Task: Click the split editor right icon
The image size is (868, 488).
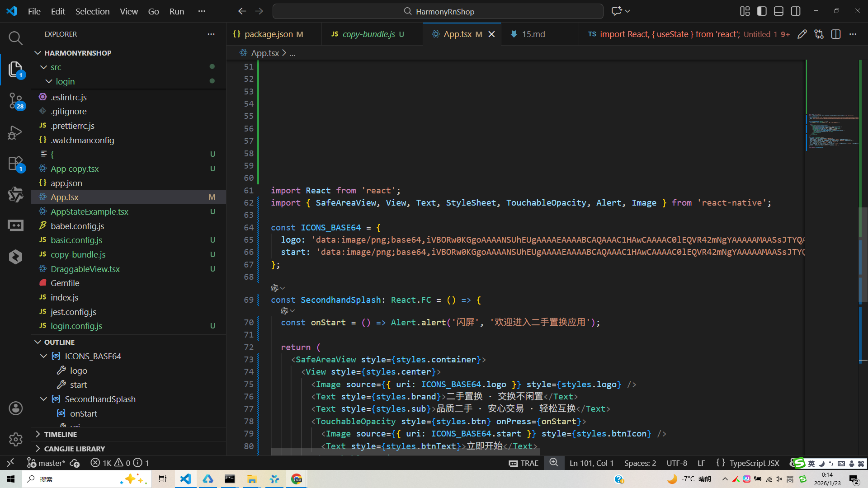Action: coord(836,34)
